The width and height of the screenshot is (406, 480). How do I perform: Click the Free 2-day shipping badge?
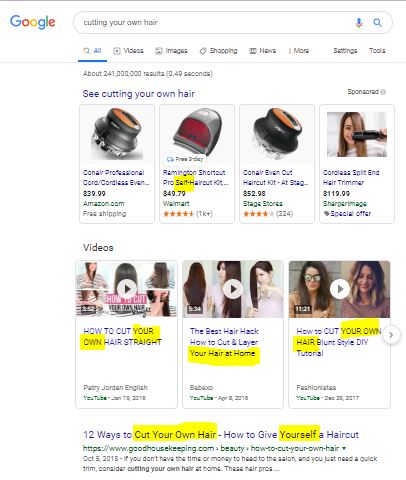185,159
